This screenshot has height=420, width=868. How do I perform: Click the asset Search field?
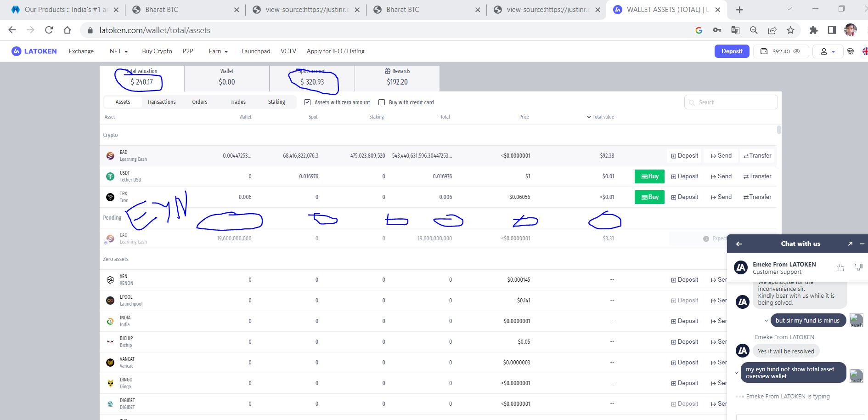click(x=731, y=102)
